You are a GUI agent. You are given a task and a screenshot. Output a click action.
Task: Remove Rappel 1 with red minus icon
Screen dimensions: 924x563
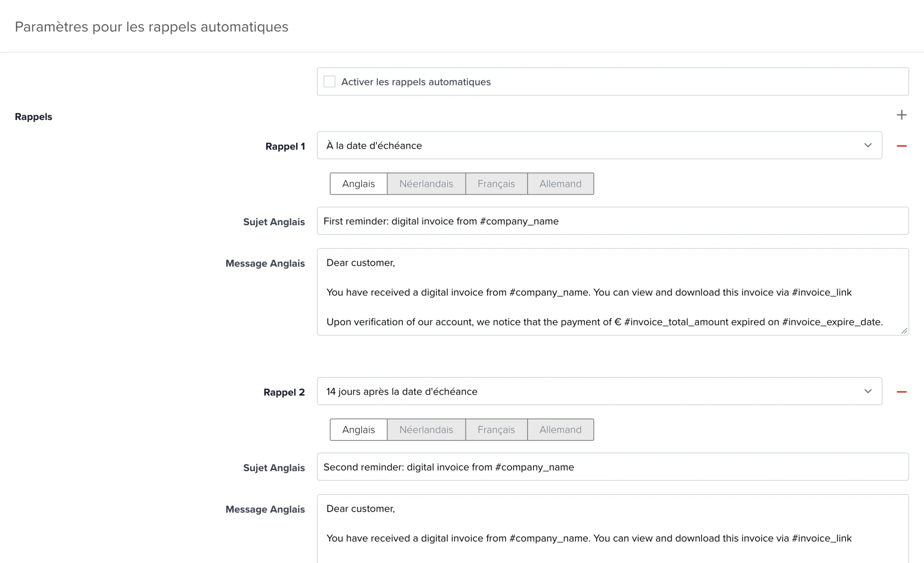[901, 146]
